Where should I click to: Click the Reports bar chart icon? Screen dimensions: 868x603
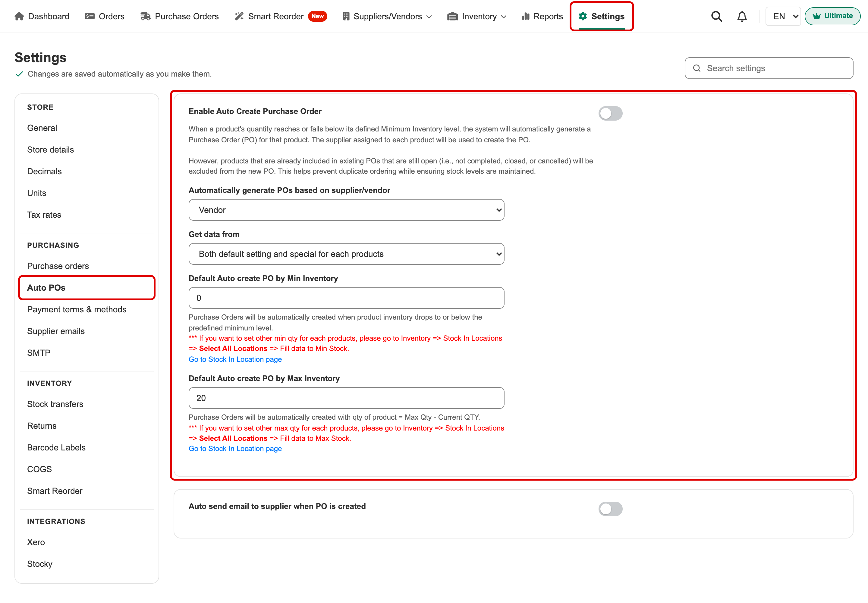point(525,16)
